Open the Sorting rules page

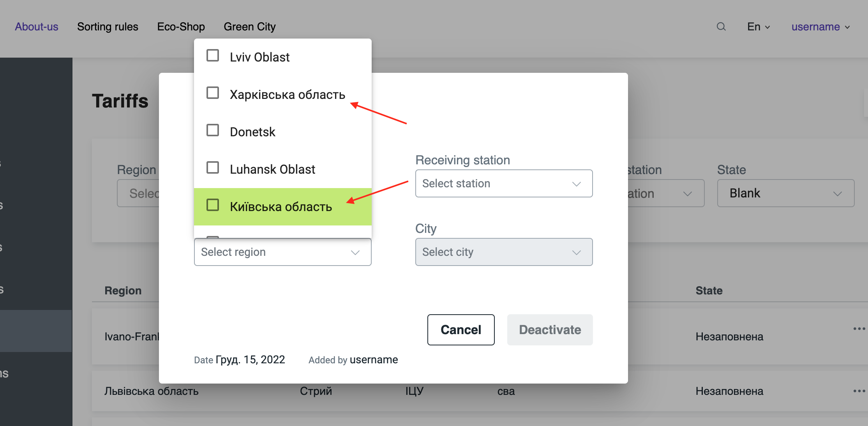coord(108,26)
